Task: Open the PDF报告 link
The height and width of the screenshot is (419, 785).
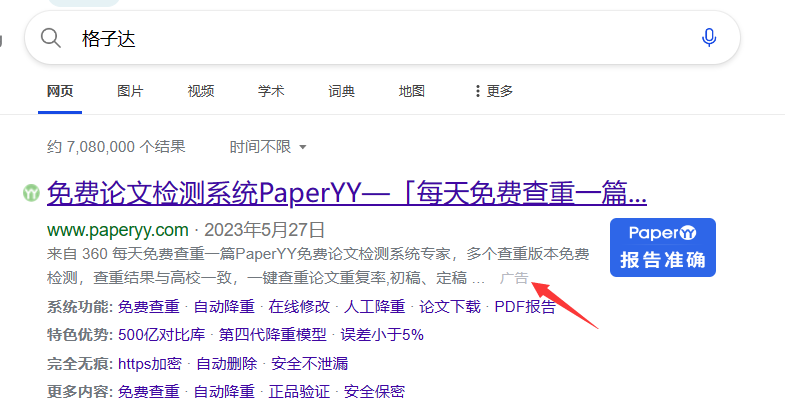Action: (525, 306)
